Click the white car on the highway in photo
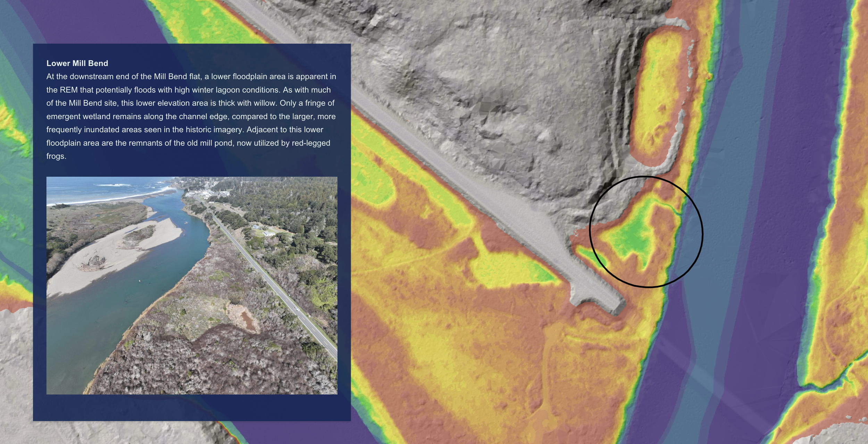Image resolution: width=868 pixels, height=444 pixels. pyautogui.click(x=297, y=309)
